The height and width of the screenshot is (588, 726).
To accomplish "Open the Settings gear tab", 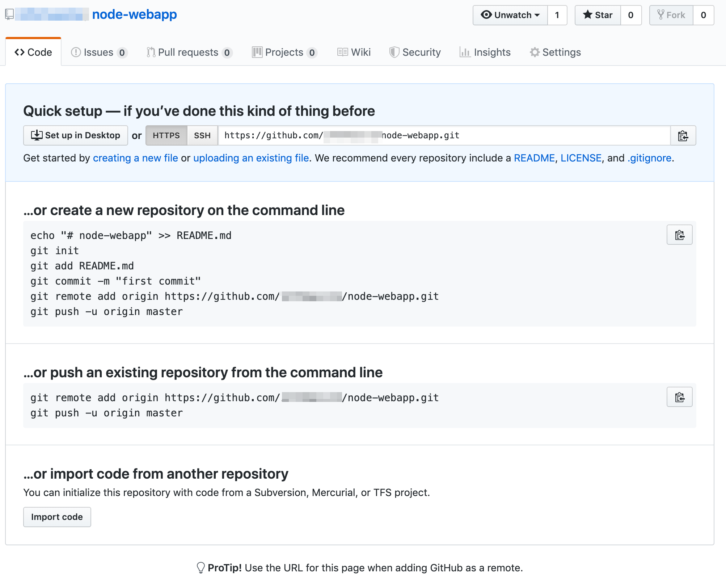I will point(556,52).
